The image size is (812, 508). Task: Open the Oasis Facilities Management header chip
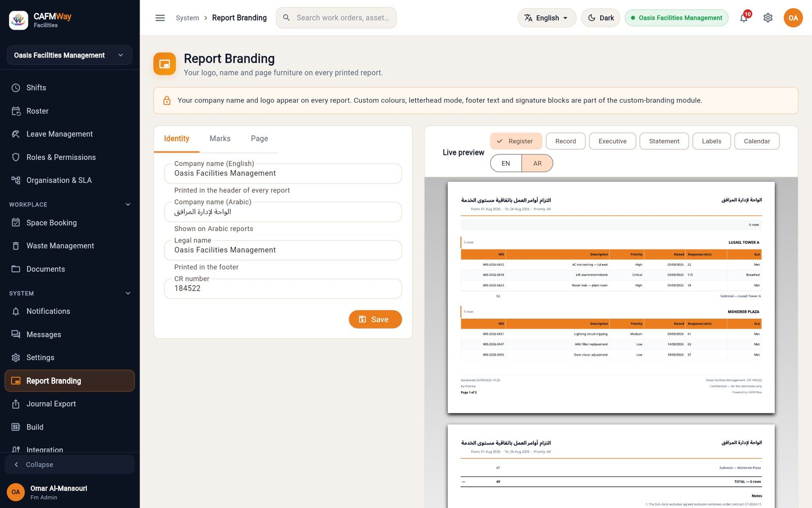676,18
